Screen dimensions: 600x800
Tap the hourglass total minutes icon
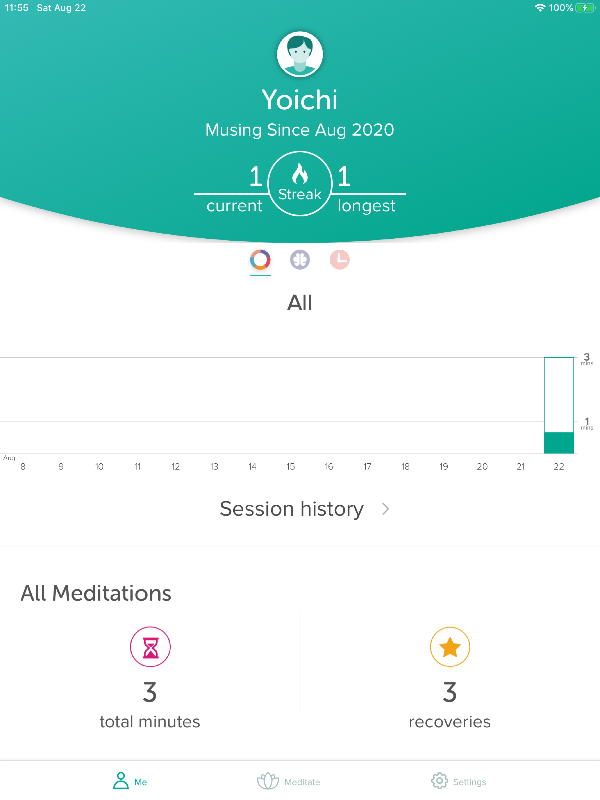click(x=150, y=648)
